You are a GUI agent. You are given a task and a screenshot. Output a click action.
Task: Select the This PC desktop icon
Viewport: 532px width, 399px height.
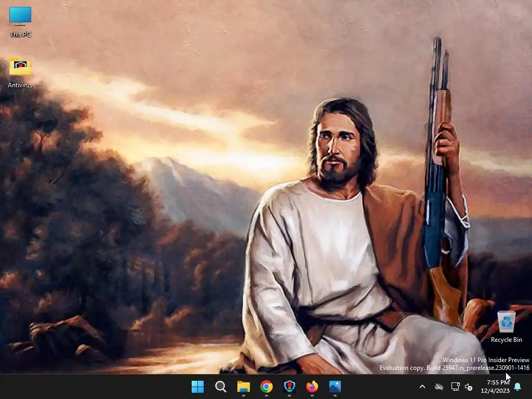20,22
